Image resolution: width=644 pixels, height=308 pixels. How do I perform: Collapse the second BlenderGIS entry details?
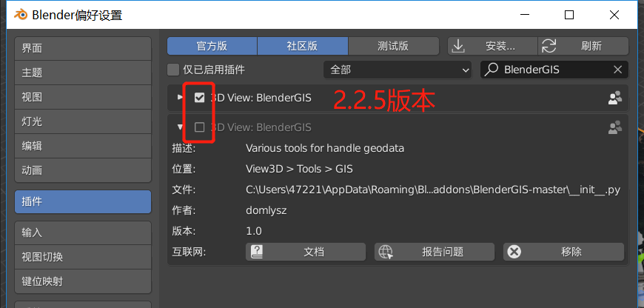179,128
